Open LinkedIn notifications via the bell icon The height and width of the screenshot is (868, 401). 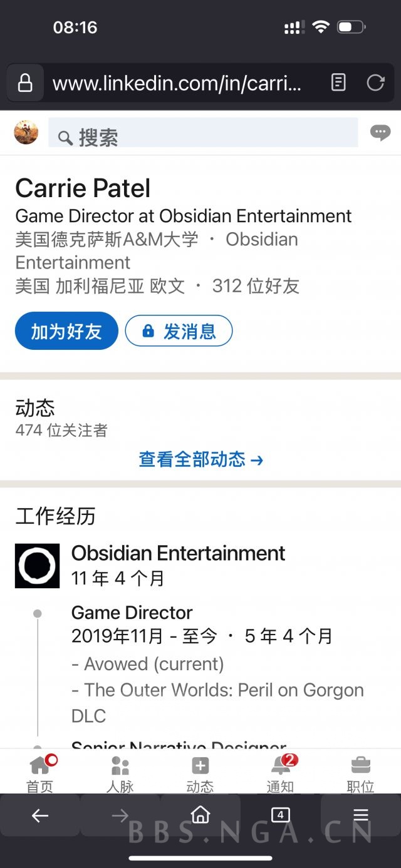(x=280, y=770)
